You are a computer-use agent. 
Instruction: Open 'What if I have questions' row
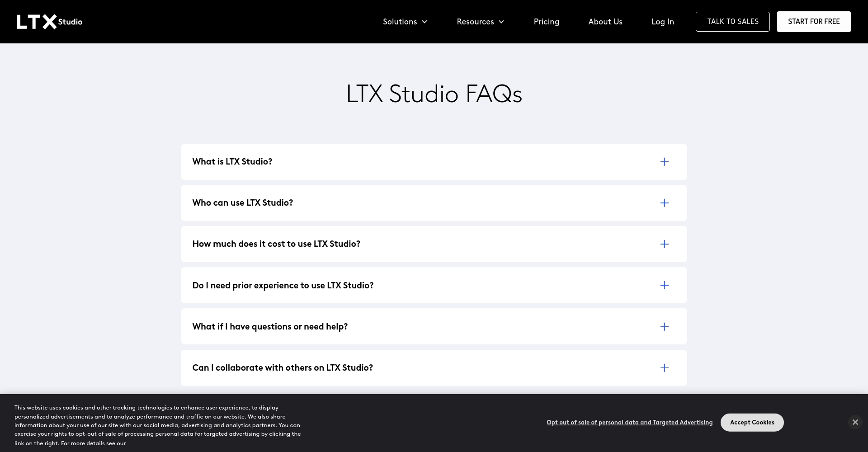point(434,326)
